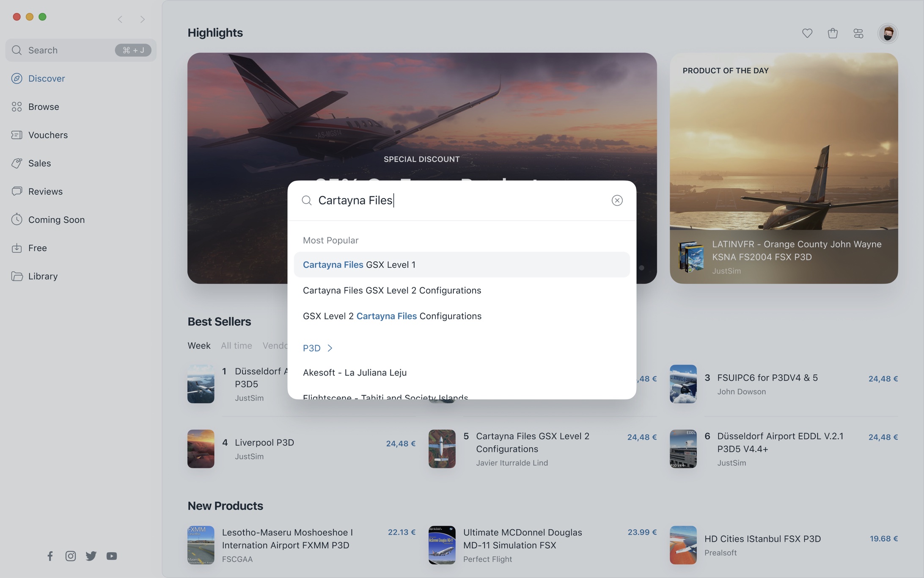This screenshot has height=578, width=924.
Task: Open HD Cities IStanbul thumbnail
Action: coord(683,545)
